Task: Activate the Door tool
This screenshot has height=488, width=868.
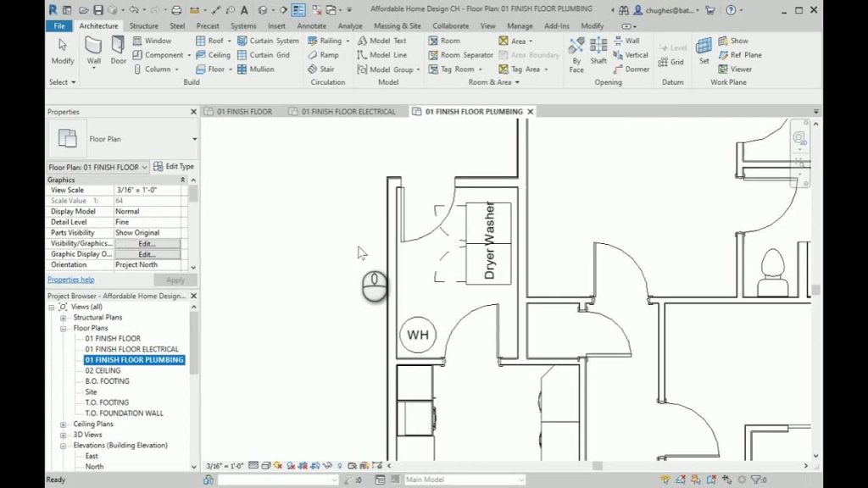Action: [116, 51]
